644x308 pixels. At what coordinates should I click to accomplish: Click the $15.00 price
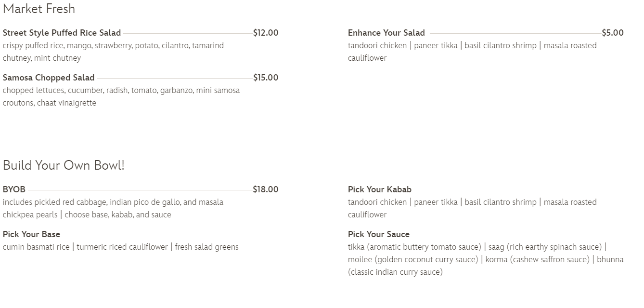266,78
